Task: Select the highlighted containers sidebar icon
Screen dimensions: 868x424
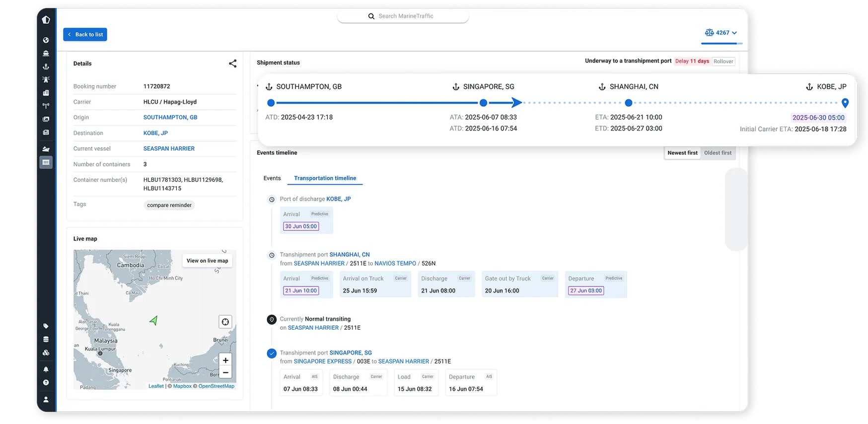Action: click(x=46, y=162)
